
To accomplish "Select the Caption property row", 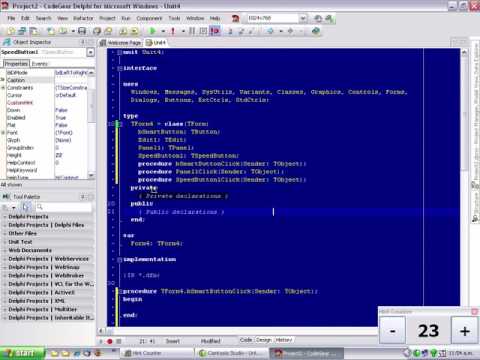I will [x=47, y=80].
